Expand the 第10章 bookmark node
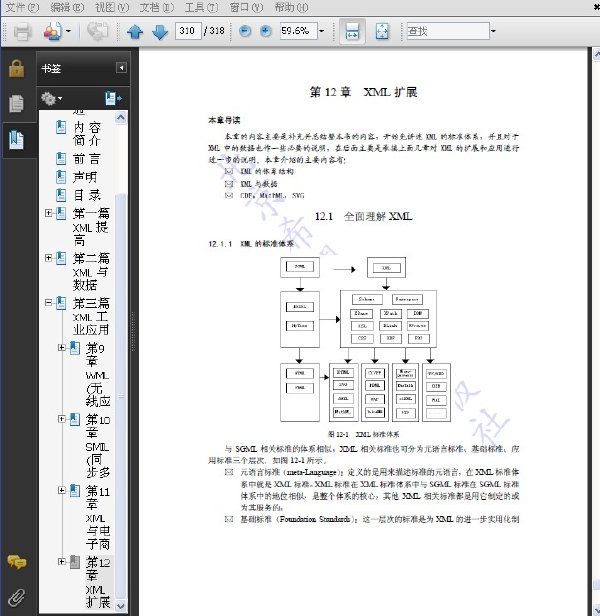 point(62,419)
